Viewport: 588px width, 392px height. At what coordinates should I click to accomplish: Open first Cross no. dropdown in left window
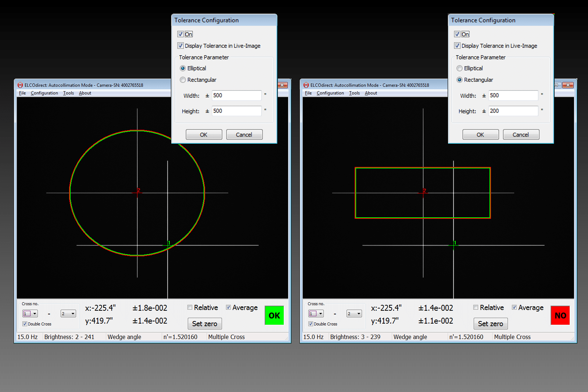point(30,314)
